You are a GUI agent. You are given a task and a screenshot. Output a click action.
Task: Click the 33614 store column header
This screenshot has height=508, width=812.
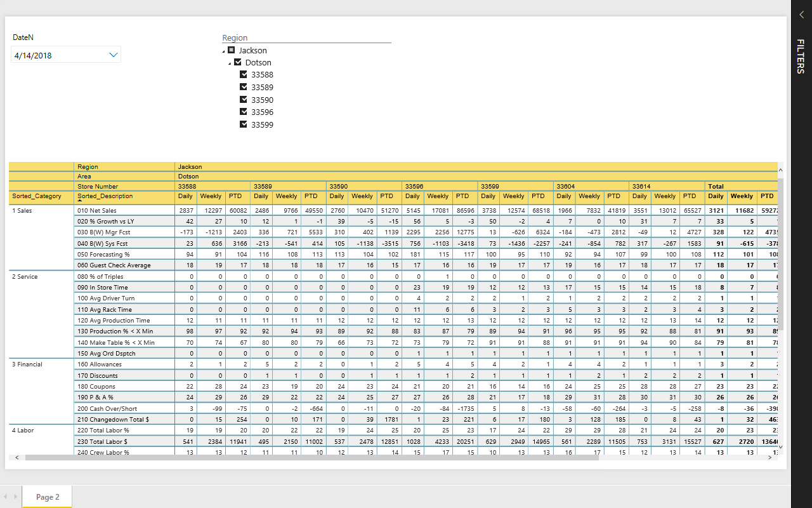[643, 186]
